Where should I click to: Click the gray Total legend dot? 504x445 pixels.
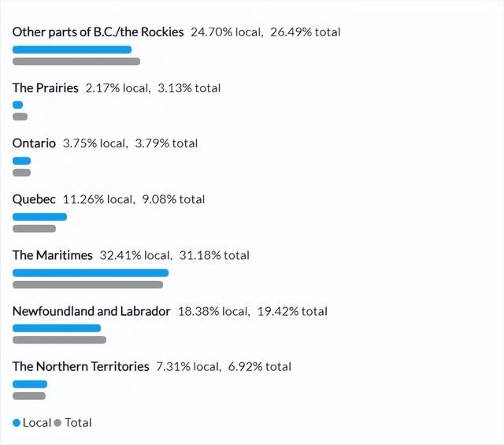pyautogui.click(x=57, y=422)
